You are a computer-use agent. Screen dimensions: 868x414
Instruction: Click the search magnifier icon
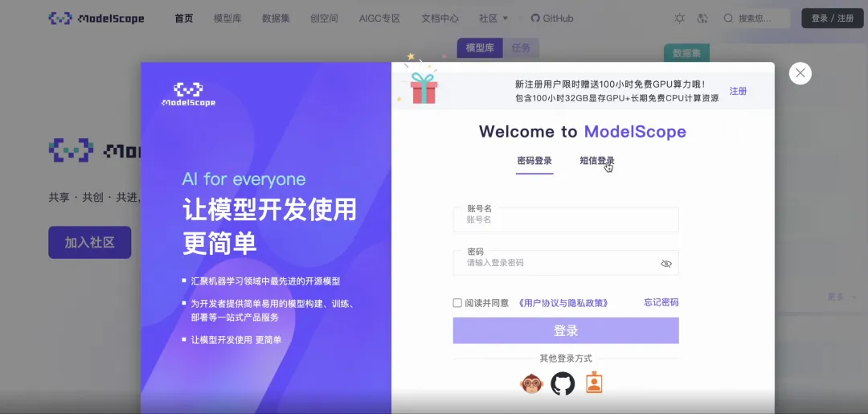(728, 18)
